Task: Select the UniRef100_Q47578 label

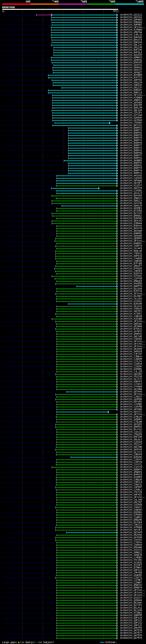Action: point(131,630)
